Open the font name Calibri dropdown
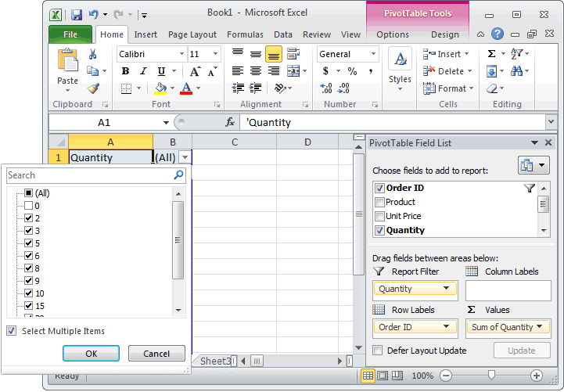 181,54
